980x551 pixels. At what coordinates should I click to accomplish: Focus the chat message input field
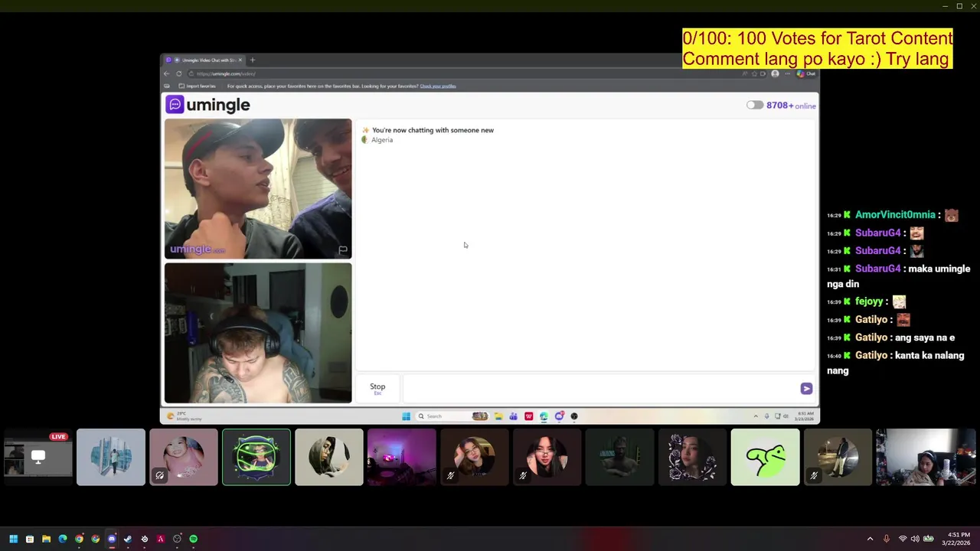click(x=601, y=389)
